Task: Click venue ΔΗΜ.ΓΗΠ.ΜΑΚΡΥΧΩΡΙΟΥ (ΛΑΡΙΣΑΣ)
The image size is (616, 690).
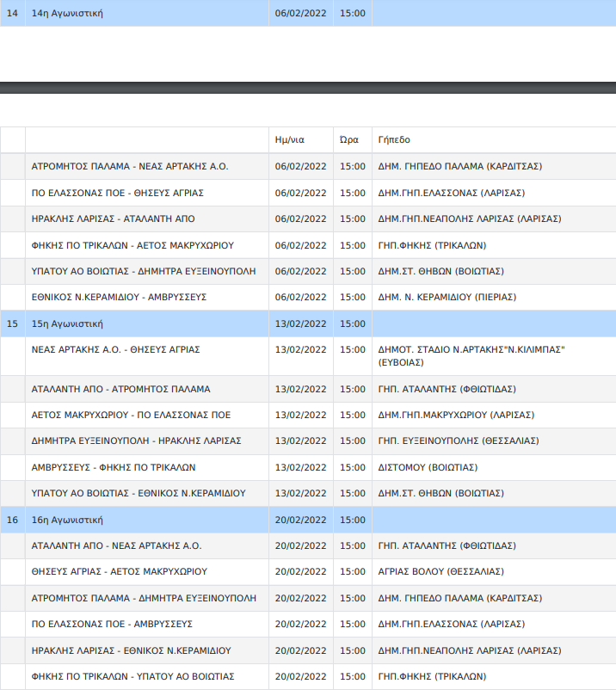Action: point(456,415)
